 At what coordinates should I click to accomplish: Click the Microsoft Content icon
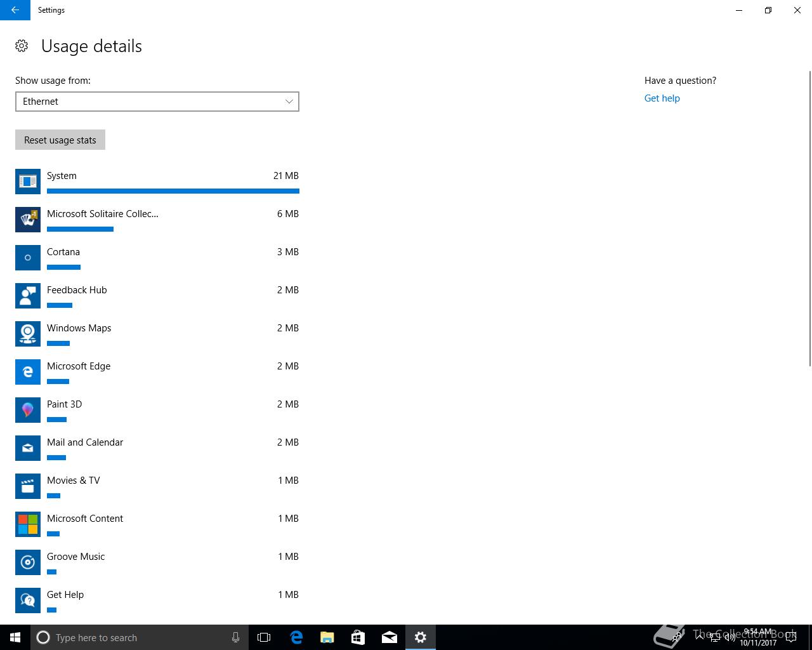28,524
